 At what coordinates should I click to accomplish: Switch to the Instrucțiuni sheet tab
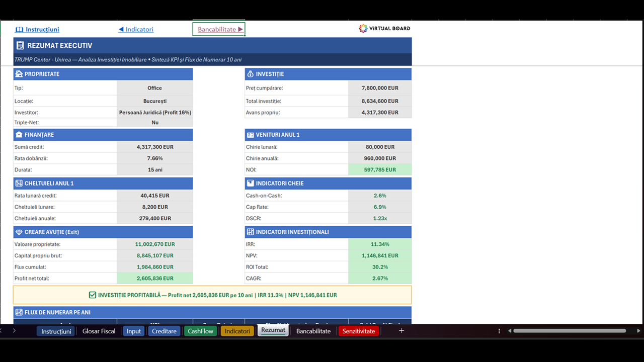[56, 331]
